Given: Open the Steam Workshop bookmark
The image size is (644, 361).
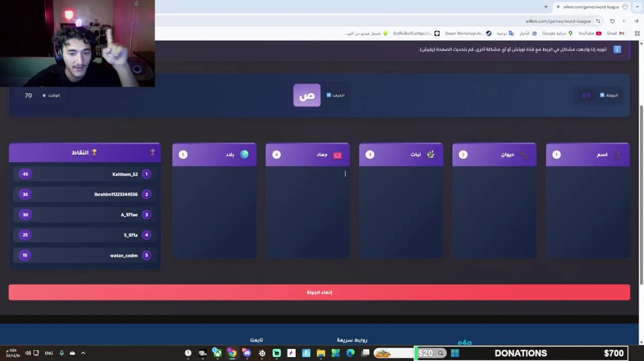Looking at the screenshot, I should click(x=468, y=34).
